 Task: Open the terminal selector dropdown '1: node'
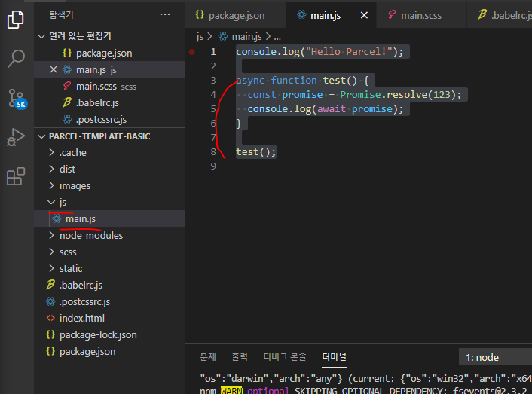click(495, 357)
